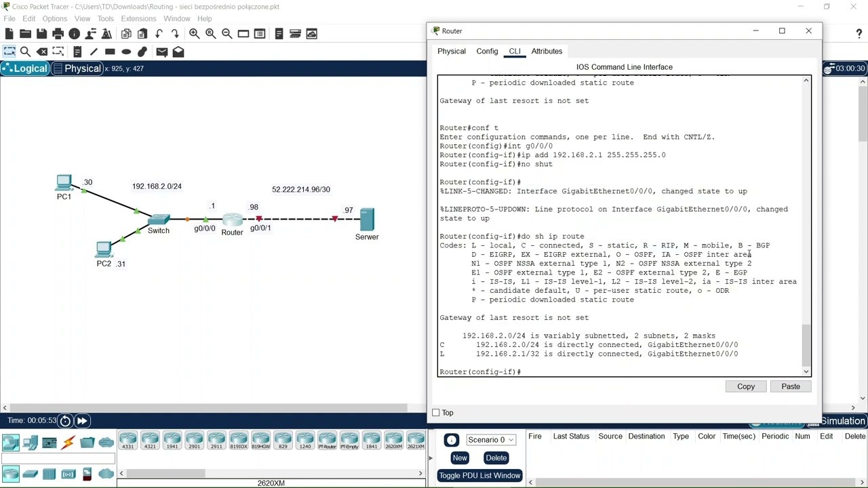Screen dimensions: 868x488
Task: Click the Zoom Reset magnifier icon
Action: pos(211,33)
